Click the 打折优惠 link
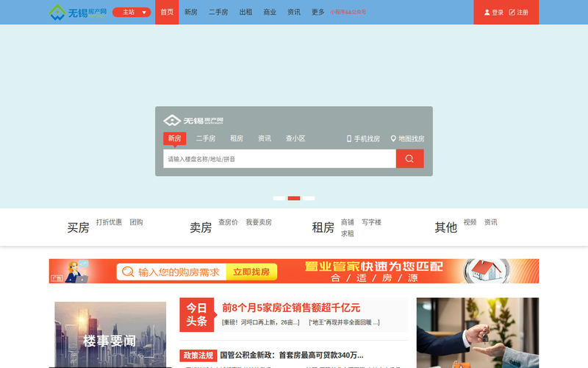Viewport: 588px width, 368px height. click(x=109, y=222)
